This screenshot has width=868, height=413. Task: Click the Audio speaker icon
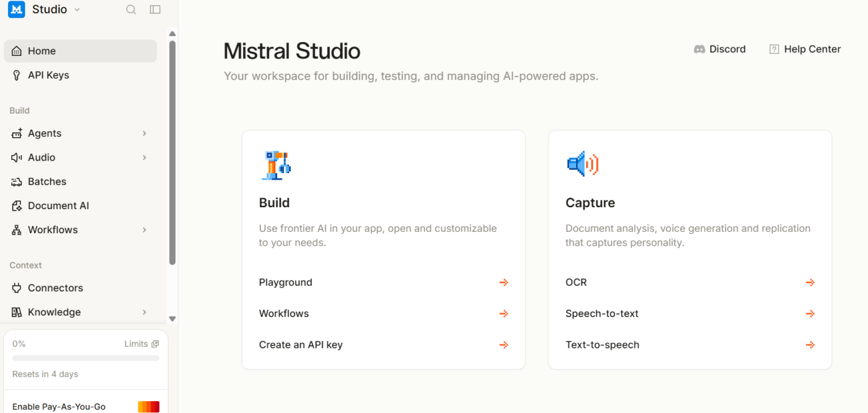tap(17, 158)
